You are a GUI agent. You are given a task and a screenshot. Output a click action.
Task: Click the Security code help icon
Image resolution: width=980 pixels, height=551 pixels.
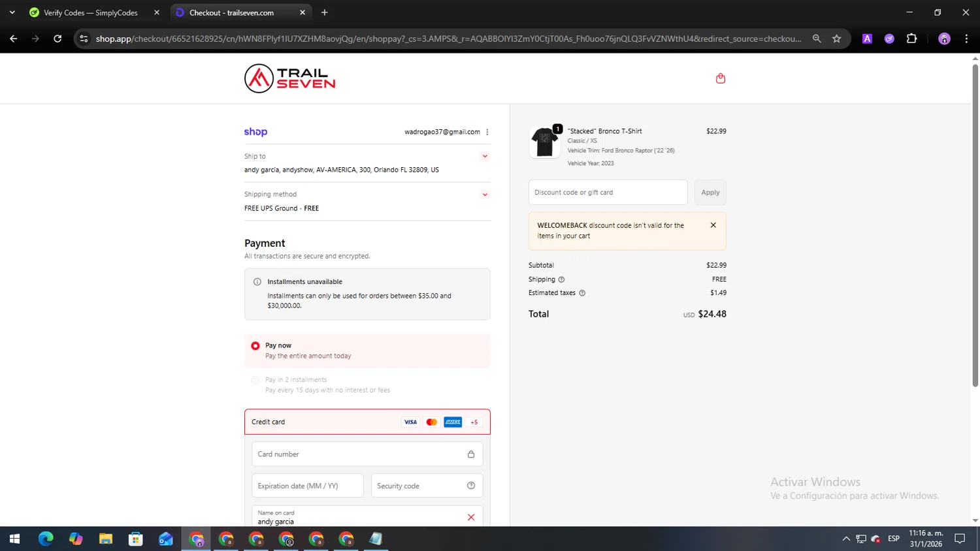(x=471, y=486)
